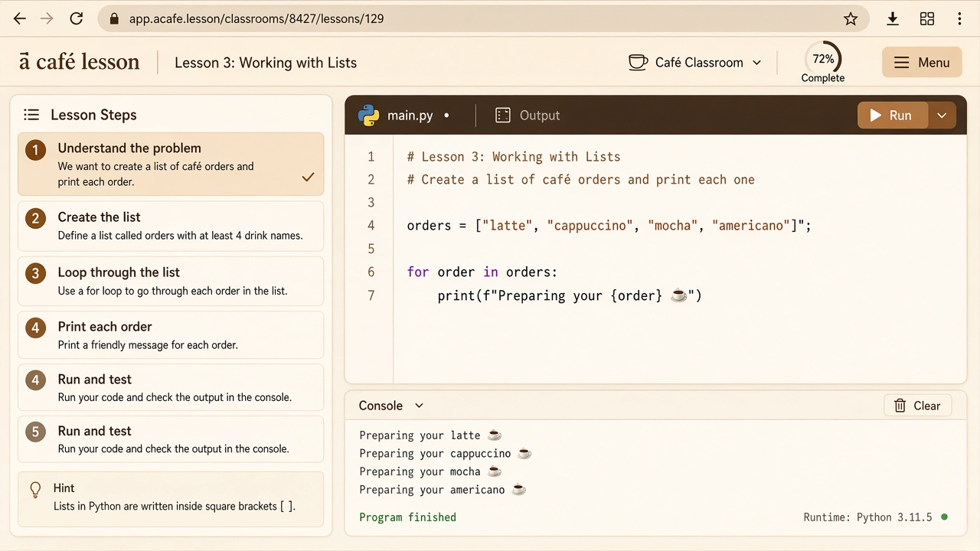
Task: Click the comment '# Create a list of café orders'
Action: pyautogui.click(x=580, y=180)
